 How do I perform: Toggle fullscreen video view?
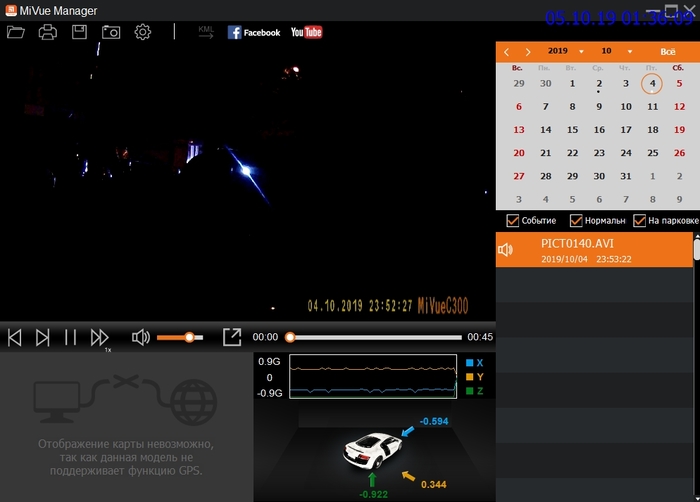[x=231, y=337]
